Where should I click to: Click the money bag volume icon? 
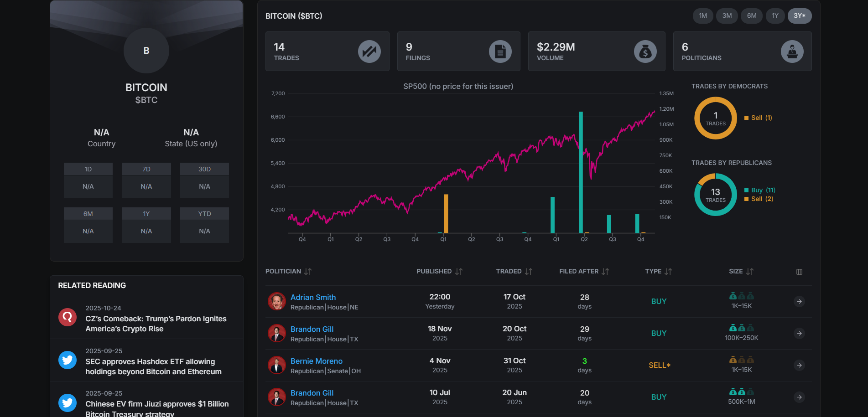point(645,51)
